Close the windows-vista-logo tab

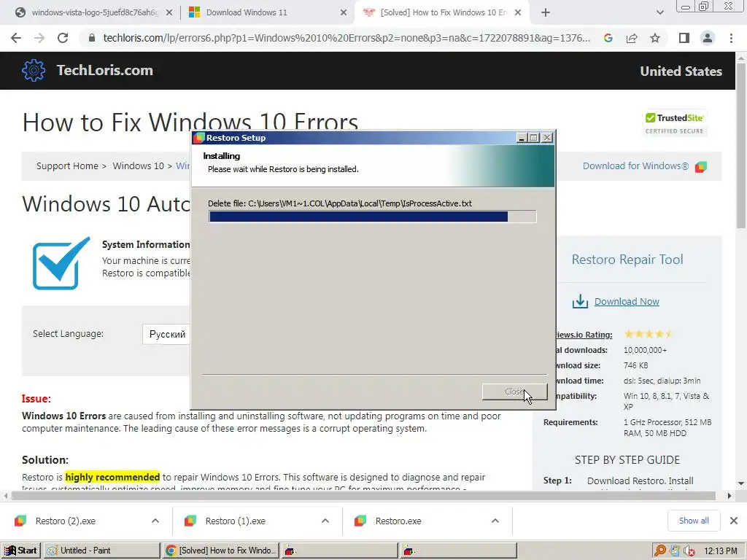click(169, 13)
